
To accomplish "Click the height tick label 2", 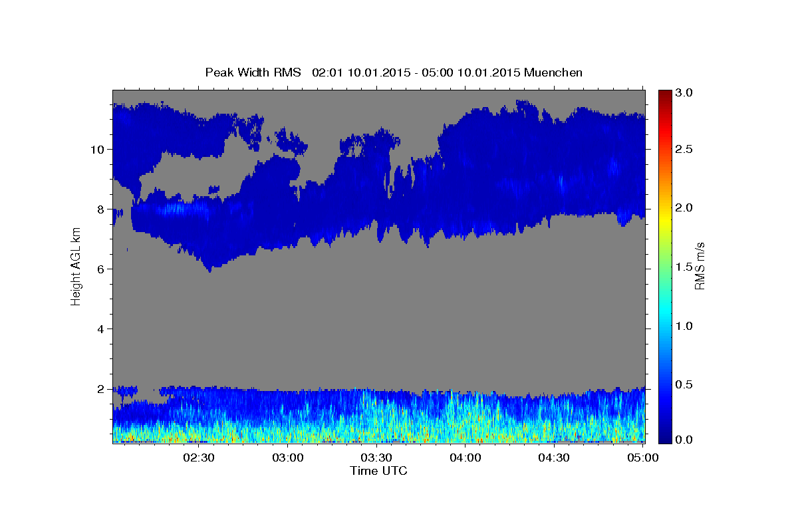I will pos(101,388).
